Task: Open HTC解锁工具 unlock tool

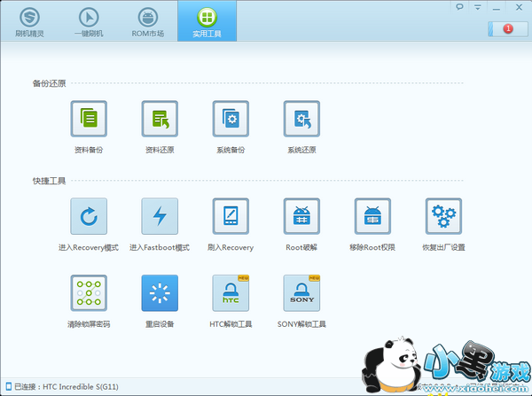Action: (x=231, y=293)
